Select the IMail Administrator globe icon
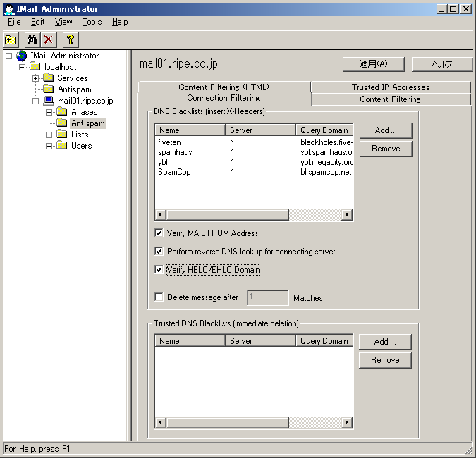 tap(22, 56)
